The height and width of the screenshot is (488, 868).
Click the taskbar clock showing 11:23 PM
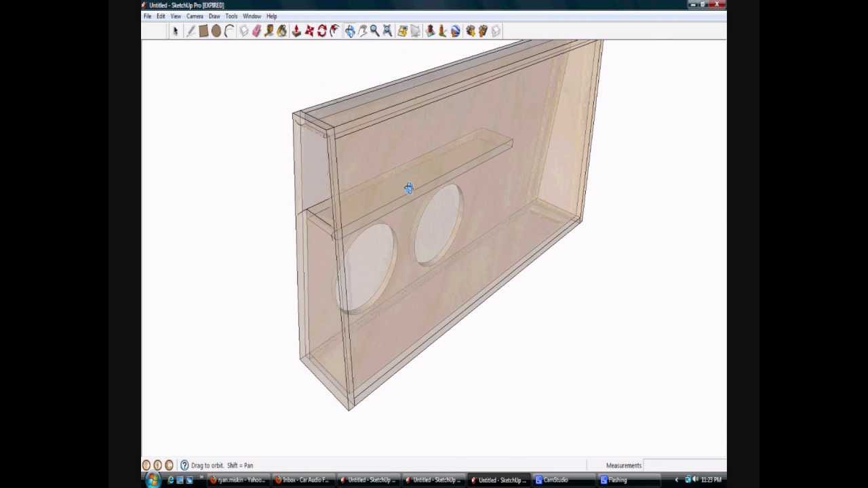point(711,480)
